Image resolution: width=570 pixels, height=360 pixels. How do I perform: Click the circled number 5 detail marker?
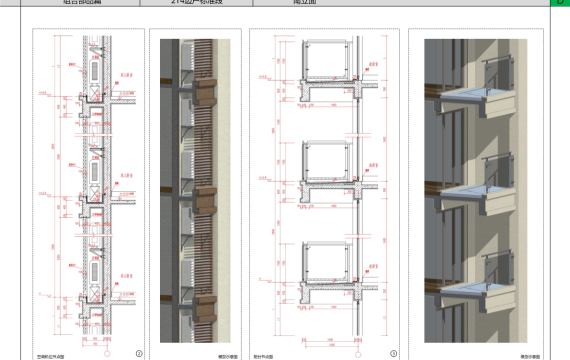[394, 353]
